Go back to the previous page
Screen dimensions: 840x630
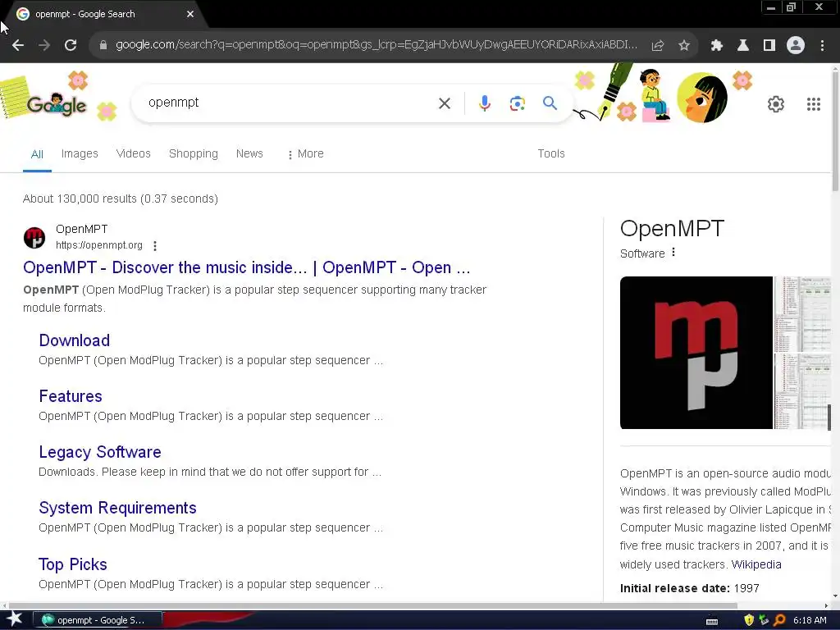click(x=18, y=46)
